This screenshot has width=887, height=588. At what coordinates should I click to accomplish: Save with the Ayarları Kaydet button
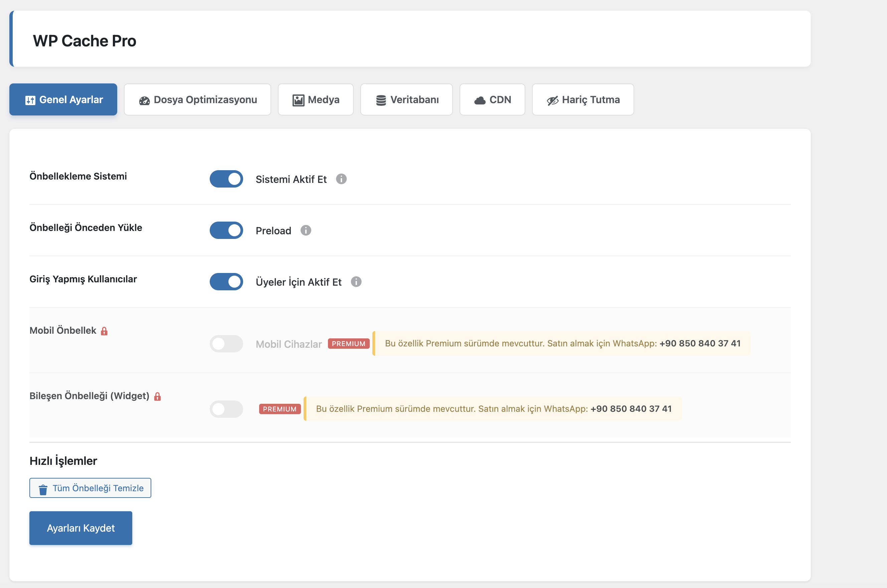click(81, 528)
